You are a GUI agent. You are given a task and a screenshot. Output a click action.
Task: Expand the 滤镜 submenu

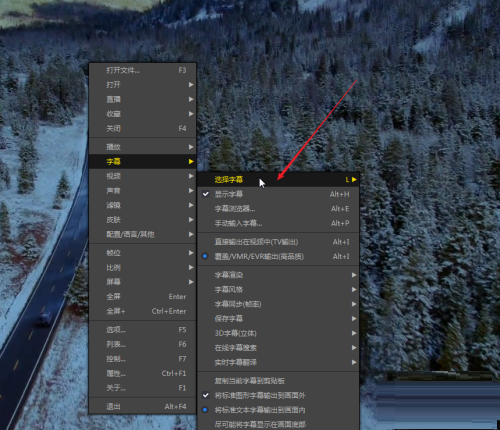click(143, 205)
